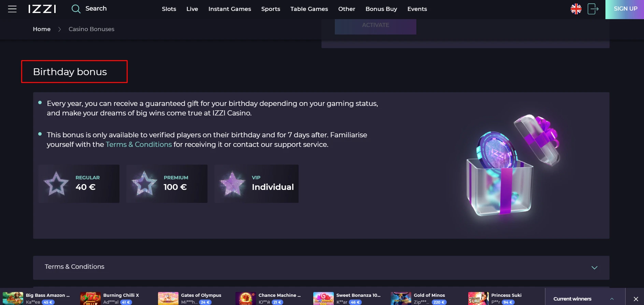Click the Search magnifier icon

pos(76,9)
